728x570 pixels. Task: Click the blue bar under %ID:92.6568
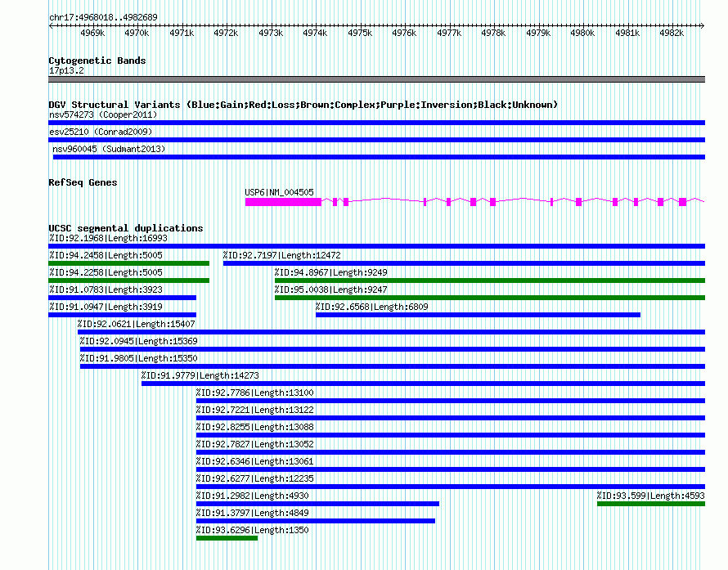(478, 315)
